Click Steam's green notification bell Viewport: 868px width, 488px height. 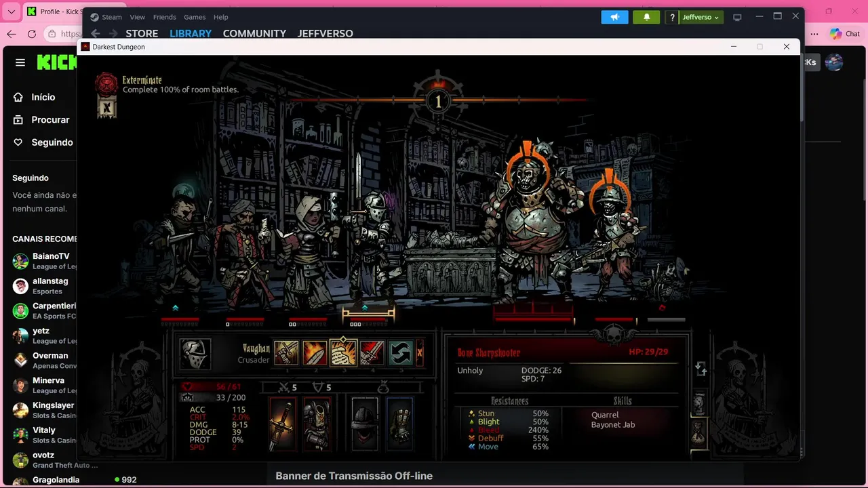click(x=646, y=17)
